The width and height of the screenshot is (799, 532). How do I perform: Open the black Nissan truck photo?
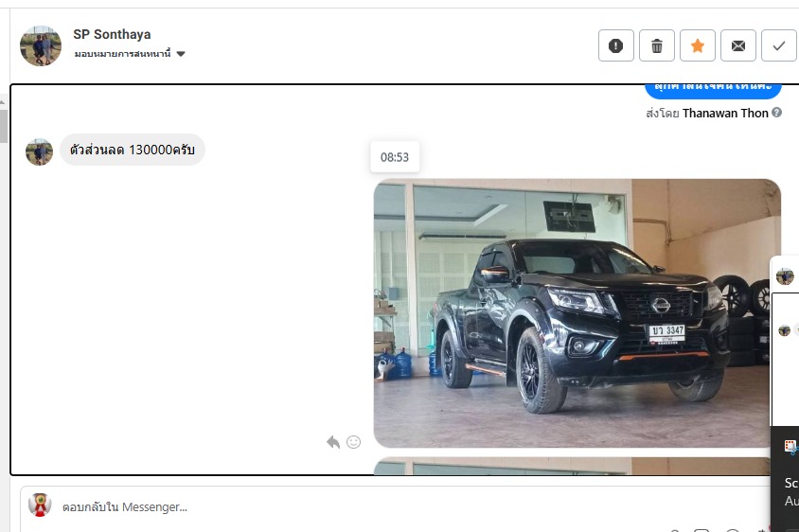click(x=577, y=312)
